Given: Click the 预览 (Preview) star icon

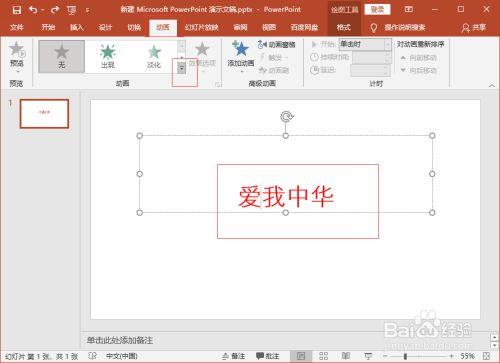Looking at the screenshot, I should coord(17,49).
